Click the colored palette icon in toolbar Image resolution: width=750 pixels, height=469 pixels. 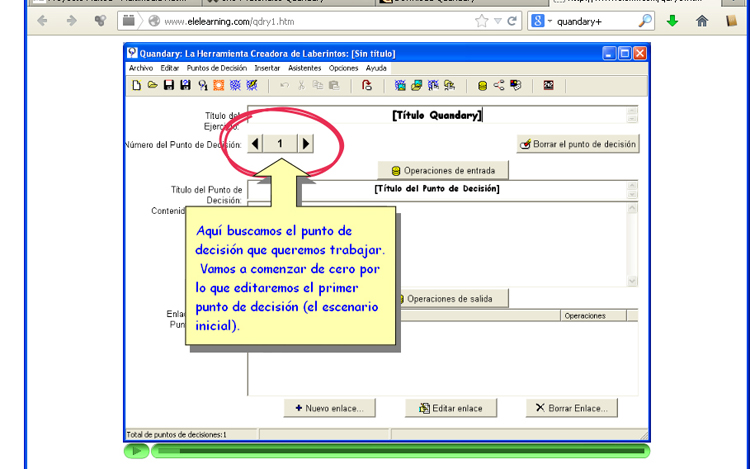click(x=516, y=86)
